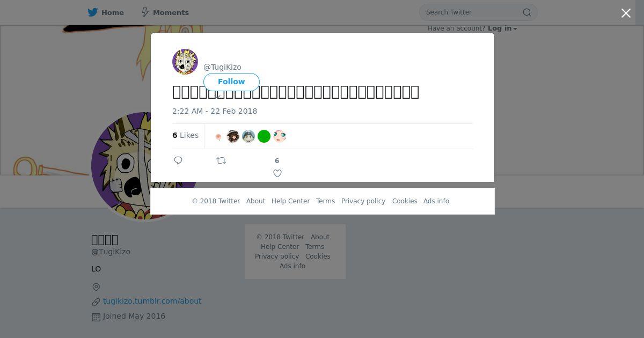Click the reply speech bubble icon
Viewport: 644px width, 338px height.
click(x=178, y=160)
